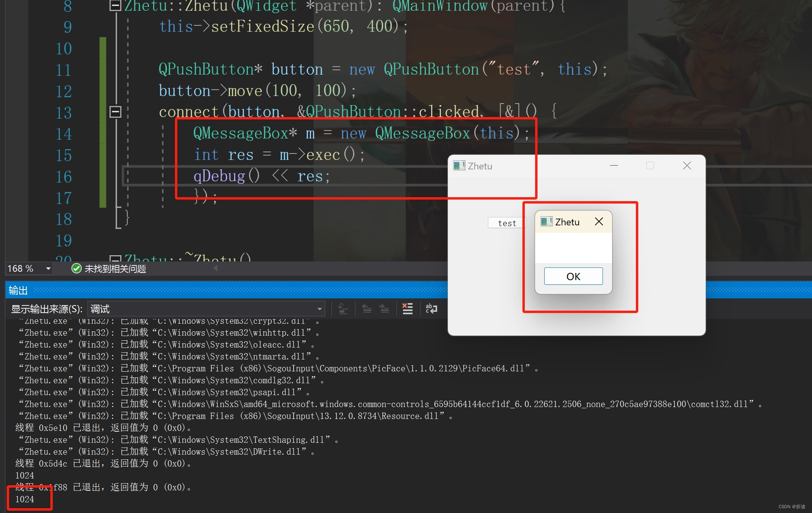Screen dimensions: 812x513
Task: Click the horizontal scrollbar left arrow
Action: (215, 269)
